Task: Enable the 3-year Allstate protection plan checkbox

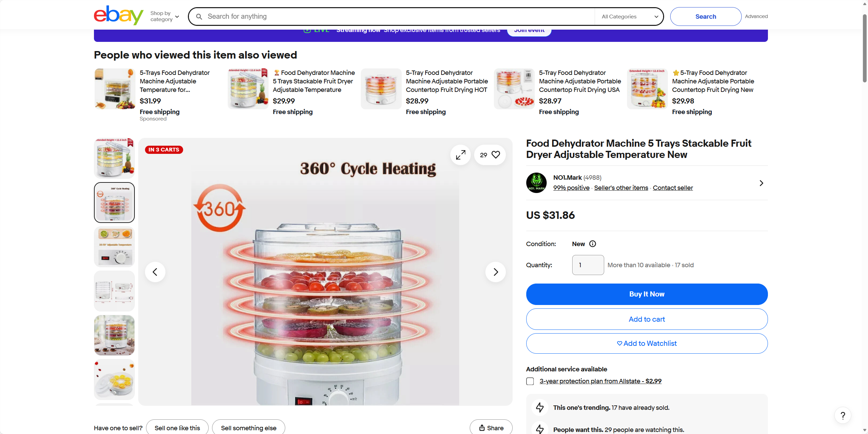Action: coord(530,381)
